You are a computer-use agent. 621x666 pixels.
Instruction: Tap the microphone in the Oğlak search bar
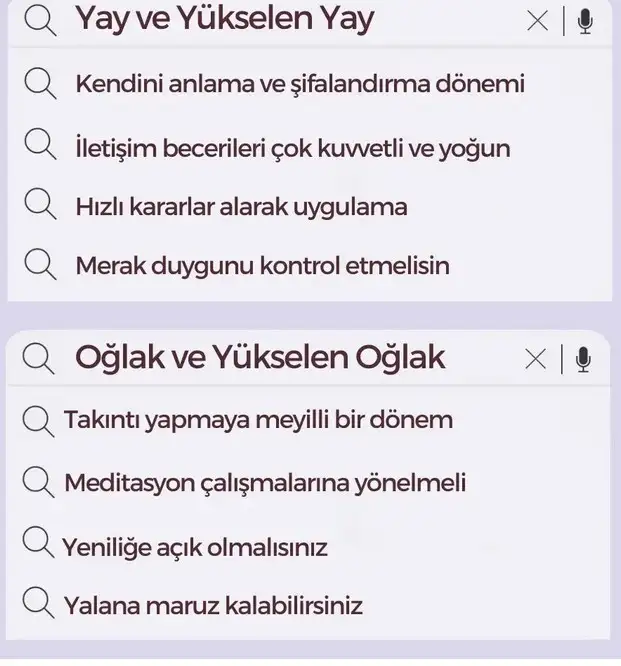(584, 360)
